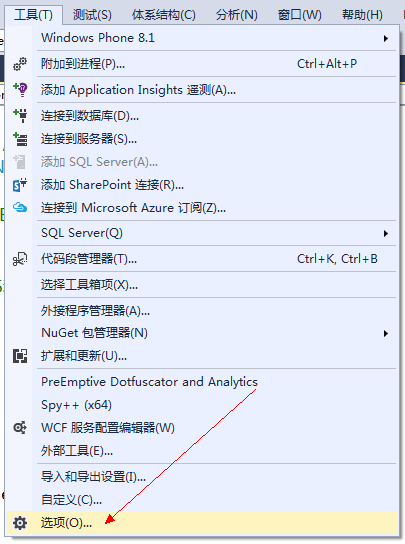Image resolution: width=405 pixels, height=544 pixels.
Task: Click the Extensions and Updates icon
Action: tap(20, 356)
